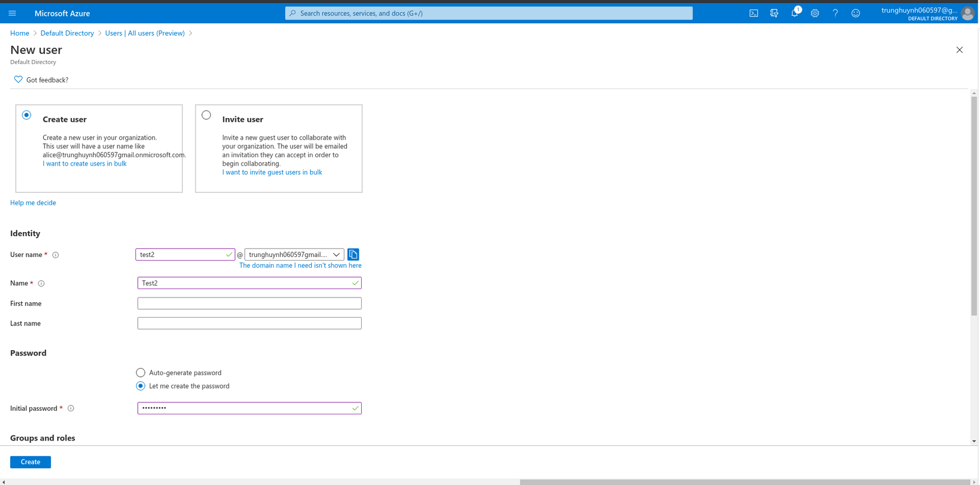The width and height of the screenshot is (980, 485).
Task: Click the Microsoft Azure title
Action: pyautogui.click(x=62, y=13)
